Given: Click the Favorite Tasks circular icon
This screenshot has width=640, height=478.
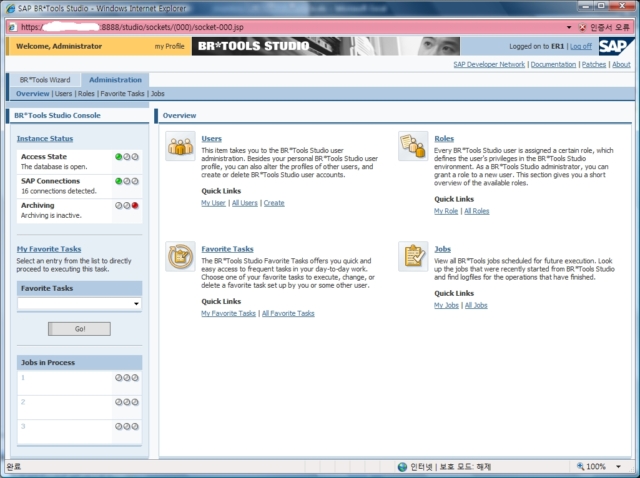Looking at the screenshot, I should pos(180,256).
